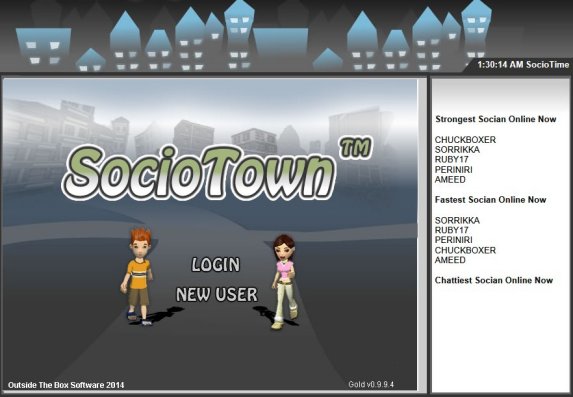573x397 pixels.
Task: Click the Chattiest Socian Online Now heading
Action: 494,280
